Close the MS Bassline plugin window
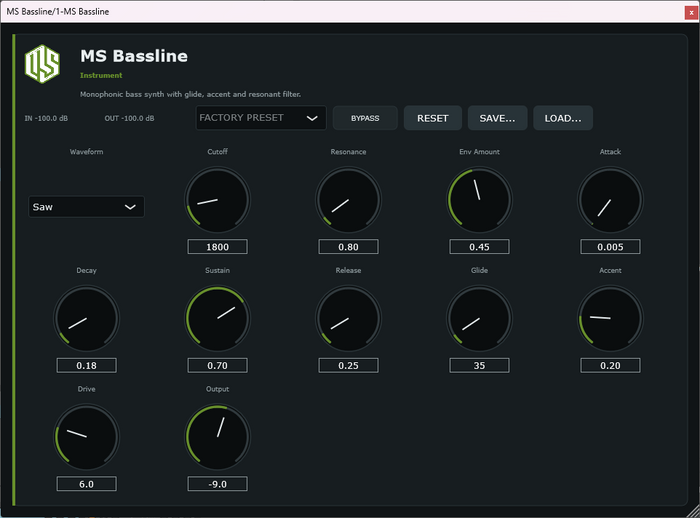The image size is (700, 518). point(692,13)
